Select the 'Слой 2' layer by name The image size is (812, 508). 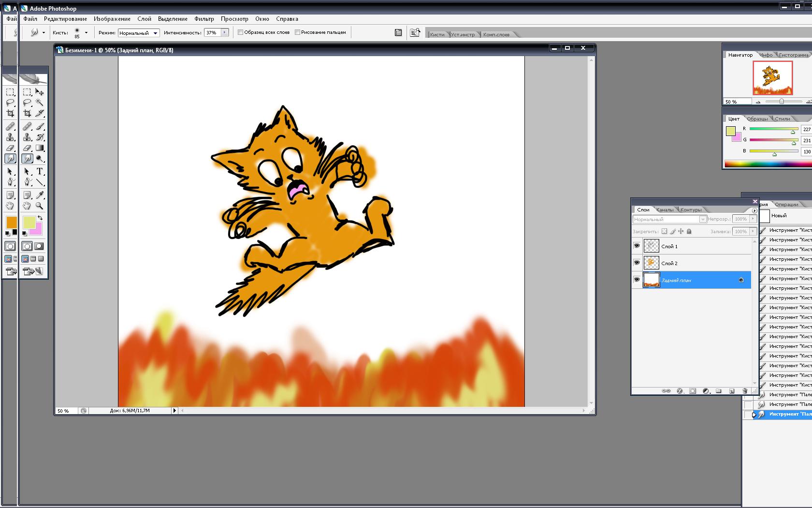pos(669,263)
